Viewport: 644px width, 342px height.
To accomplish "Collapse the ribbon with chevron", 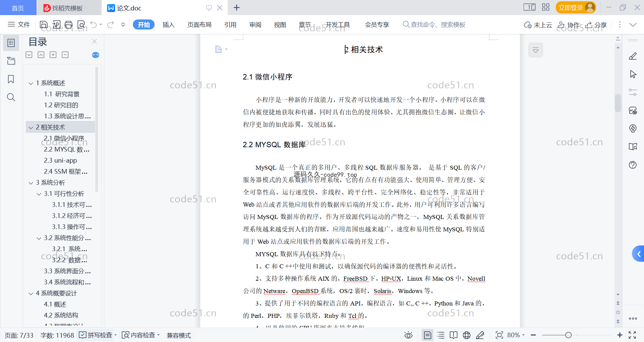I will pos(633,24).
